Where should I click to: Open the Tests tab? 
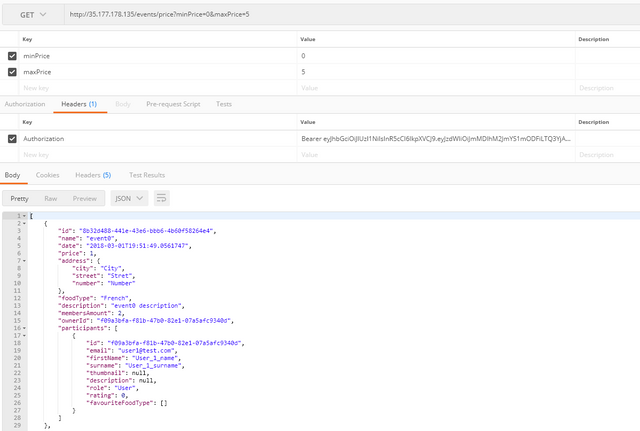tap(224, 104)
